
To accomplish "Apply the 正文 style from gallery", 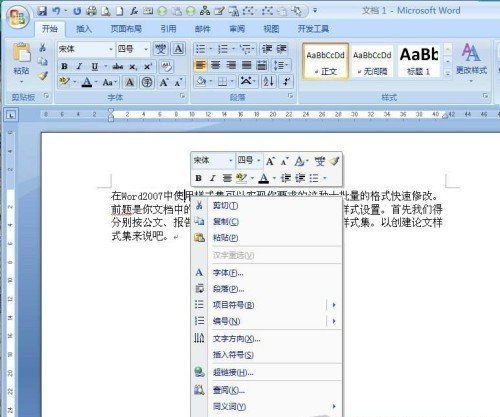I will (x=325, y=61).
